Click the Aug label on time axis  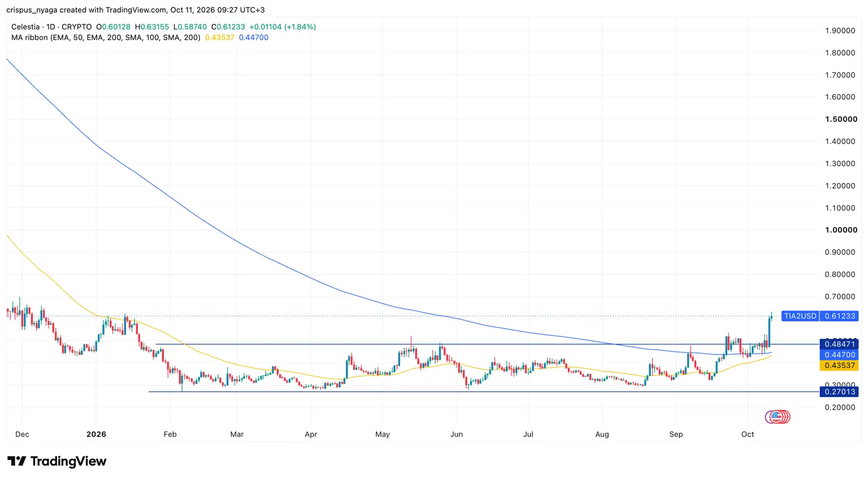[x=602, y=434]
